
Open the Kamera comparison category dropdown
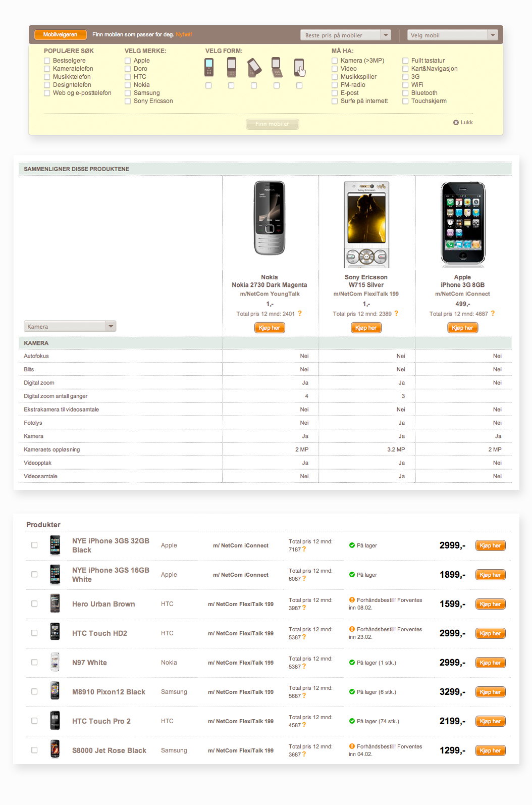pyautogui.click(x=70, y=326)
